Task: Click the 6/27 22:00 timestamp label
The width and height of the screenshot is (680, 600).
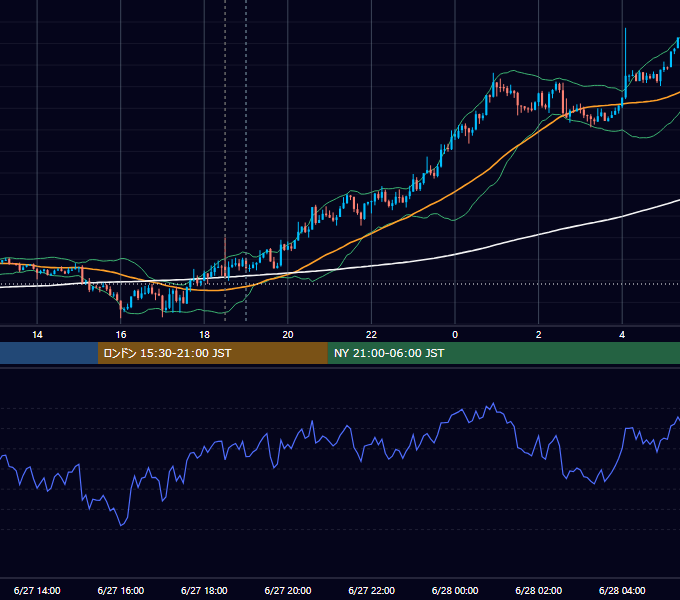Action: (372, 590)
